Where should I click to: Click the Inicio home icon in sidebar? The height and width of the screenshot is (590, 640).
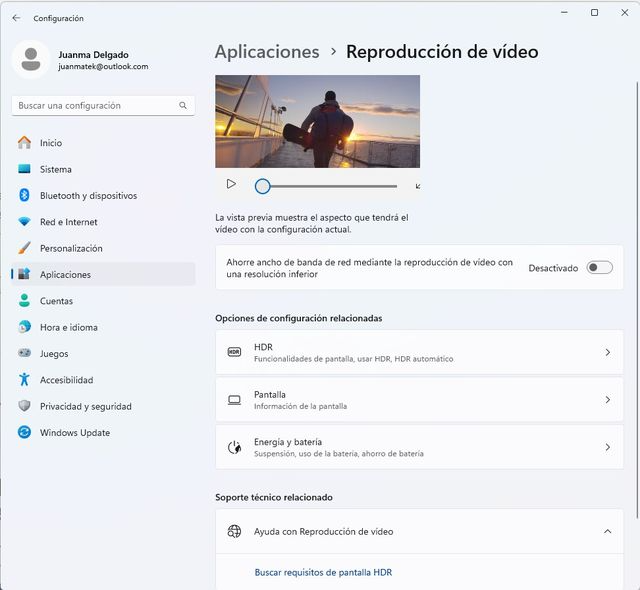point(24,143)
